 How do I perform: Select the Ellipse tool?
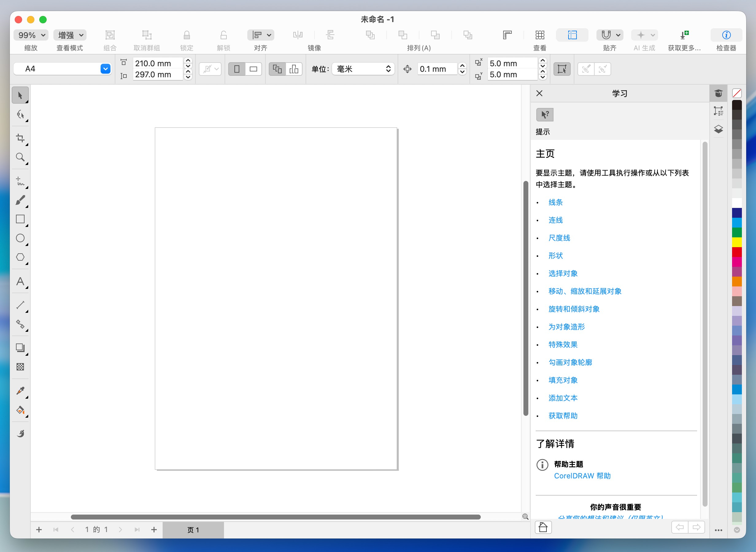click(x=20, y=238)
